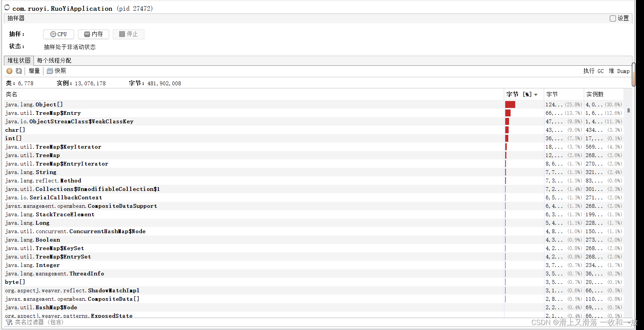The width and height of the screenshot is (644, 330).
Task: Click 堆 Dump to create heap dump
Action: (x=619, y=71)
